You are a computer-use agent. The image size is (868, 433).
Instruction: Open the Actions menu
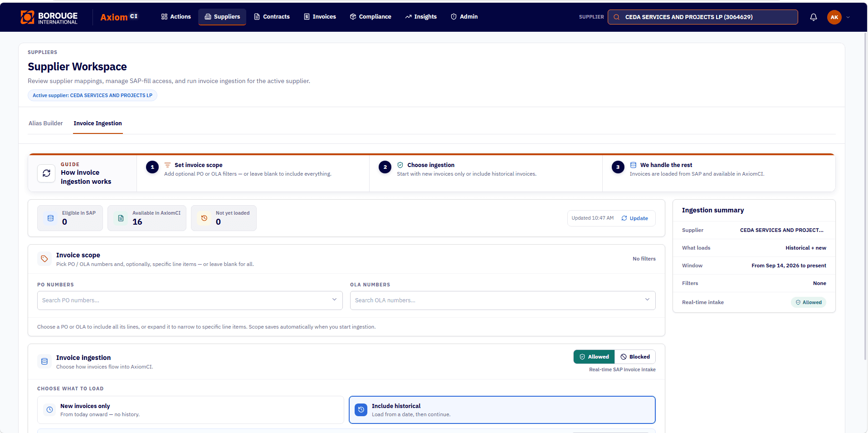point(176,17)
